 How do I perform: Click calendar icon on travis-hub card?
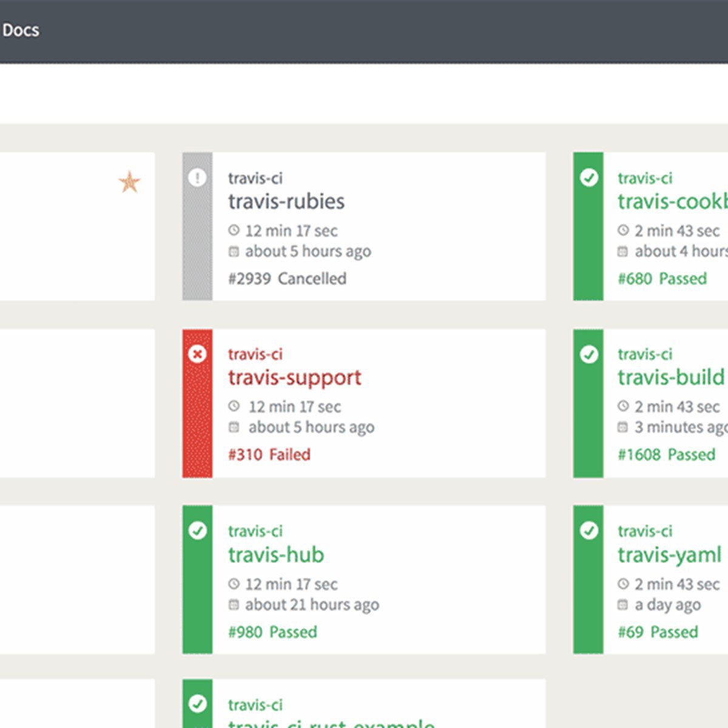coord(234,604)
